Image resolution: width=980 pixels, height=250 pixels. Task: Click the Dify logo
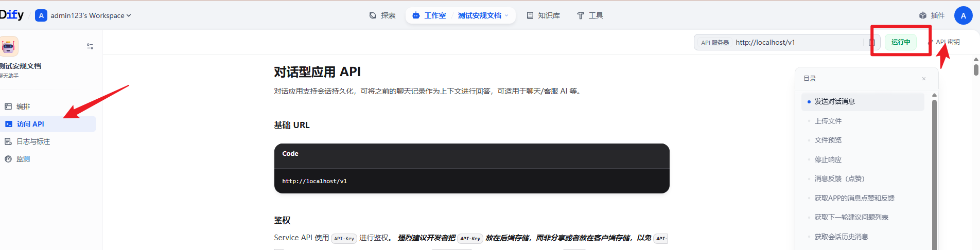coord(12,15)
